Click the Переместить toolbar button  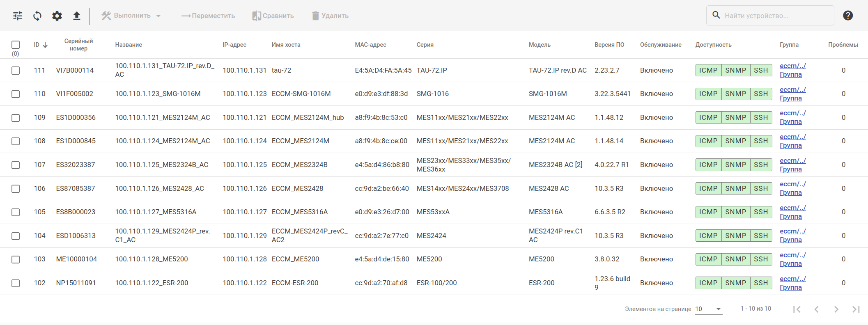click(x=208, y=16)
